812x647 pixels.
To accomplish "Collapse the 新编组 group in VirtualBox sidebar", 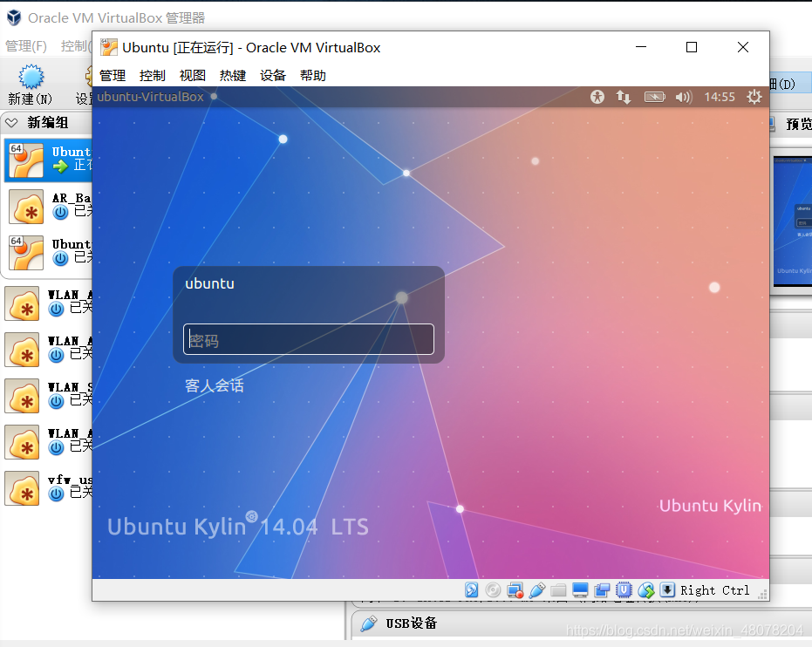I will [12, 122].
